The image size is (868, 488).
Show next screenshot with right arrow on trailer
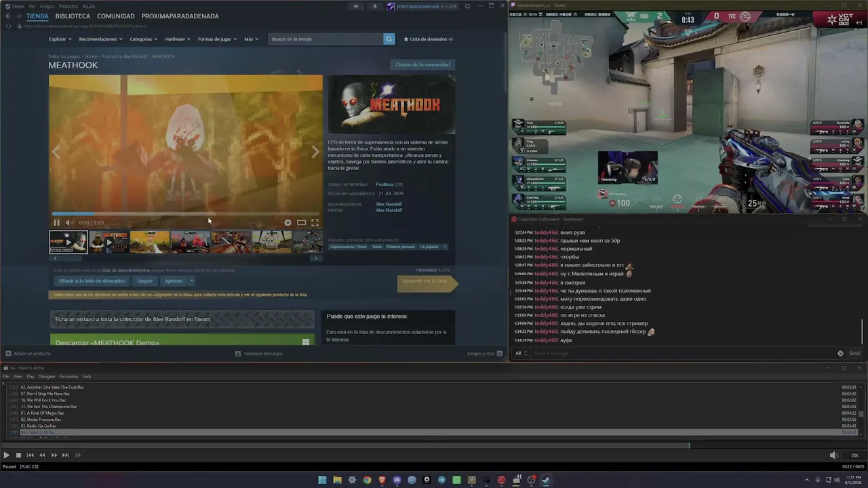[x=315, y=152]
